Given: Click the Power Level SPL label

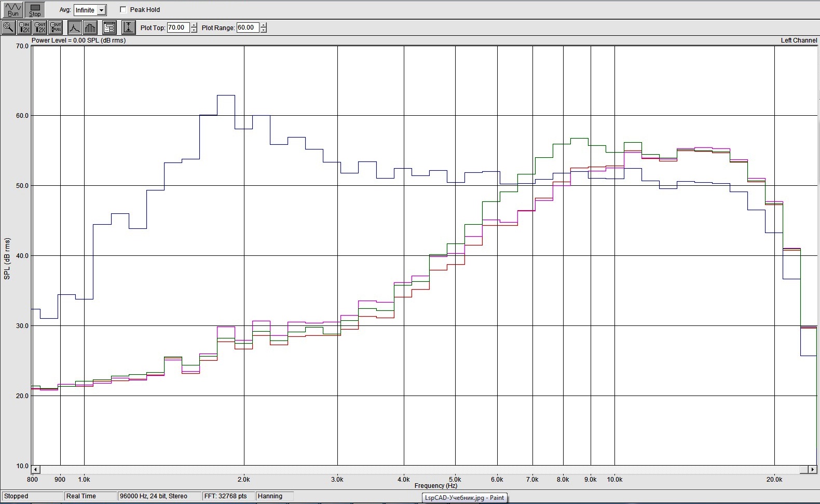Looking at the screenshot, I should 78,40.
